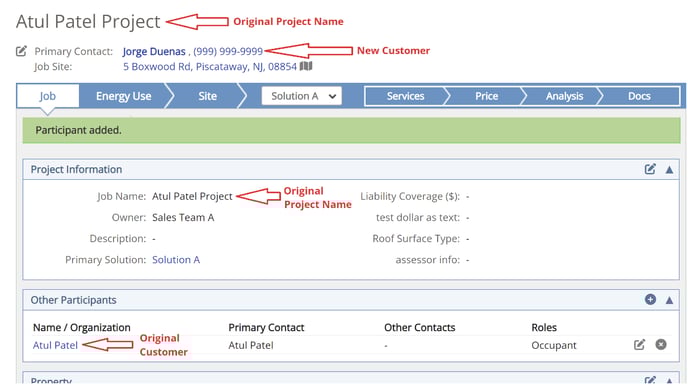Collapse the Project Information panel
This screenshot has height=389, width=688.
(x=669, y=170)
